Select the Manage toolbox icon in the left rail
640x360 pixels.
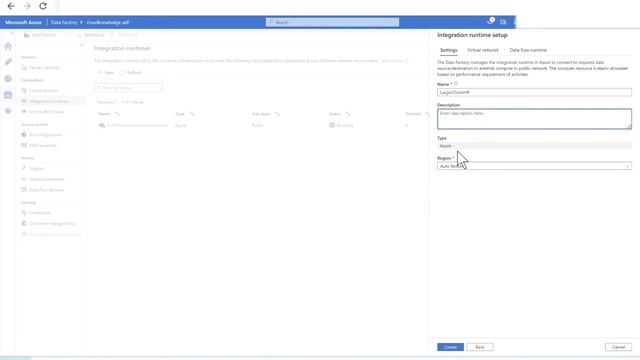pos(8,95)
